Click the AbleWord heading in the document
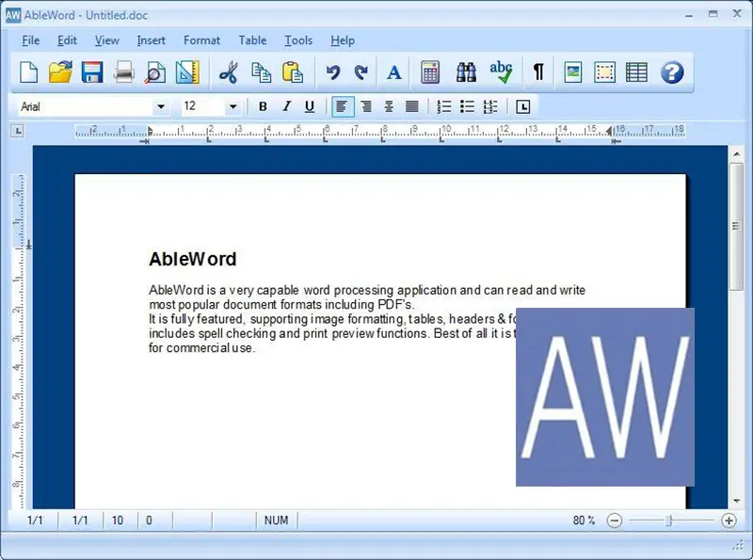753x560 pixels. (193, 260)
